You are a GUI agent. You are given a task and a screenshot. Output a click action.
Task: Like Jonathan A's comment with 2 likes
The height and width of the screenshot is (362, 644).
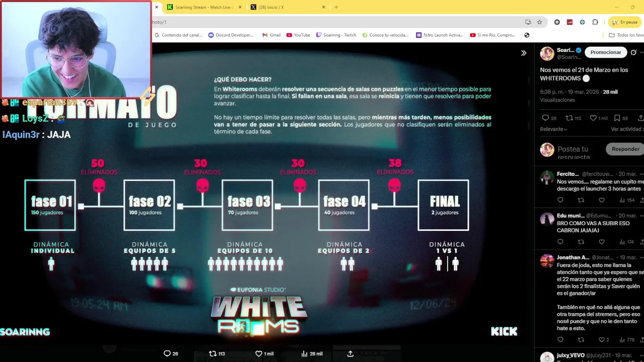click(x=603, y=340)
